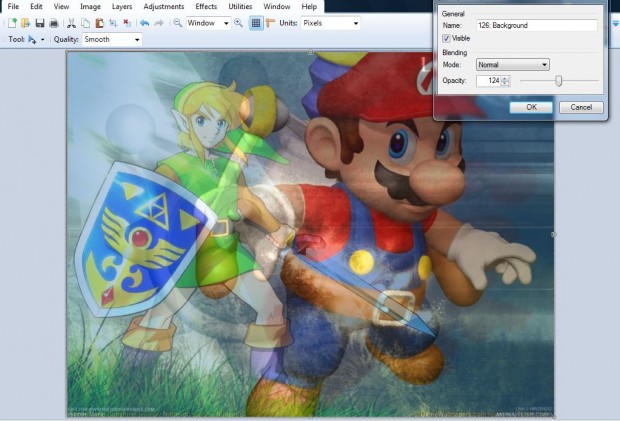Click the Opacity slider thumb
Screen dimensions: 620x421
coord(558,81)
